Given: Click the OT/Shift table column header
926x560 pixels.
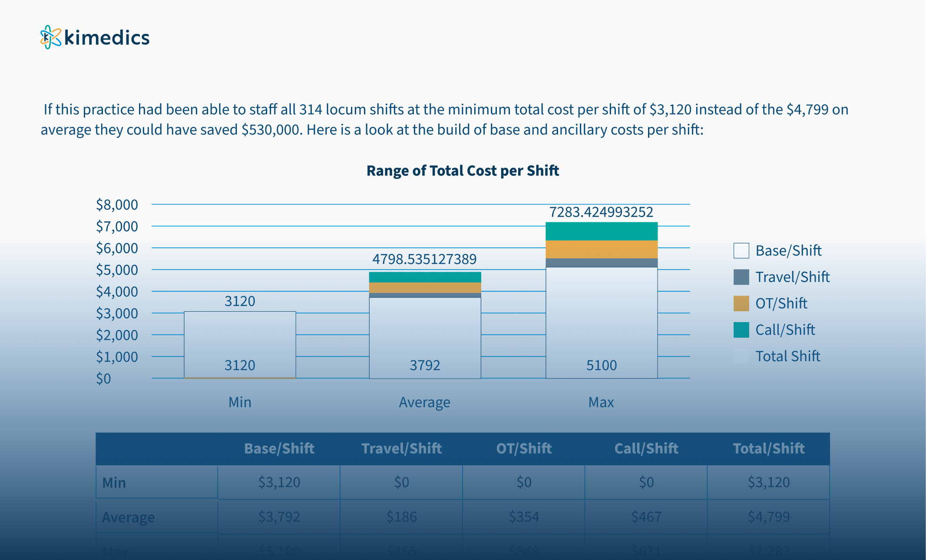Looking at the screenshot, I should coord(524,448).
